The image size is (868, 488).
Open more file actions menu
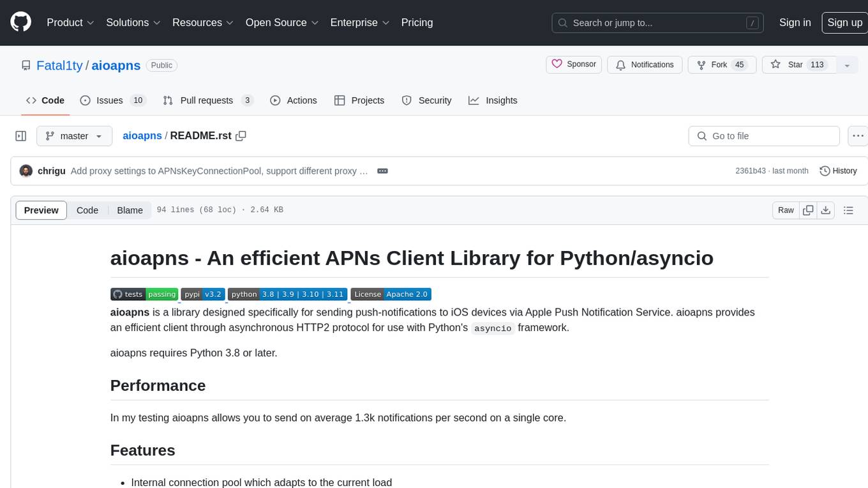pos(858,136)
